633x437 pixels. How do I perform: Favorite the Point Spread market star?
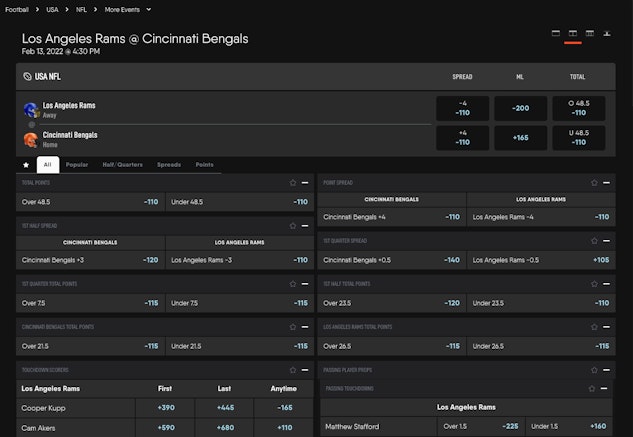(594, 183)
